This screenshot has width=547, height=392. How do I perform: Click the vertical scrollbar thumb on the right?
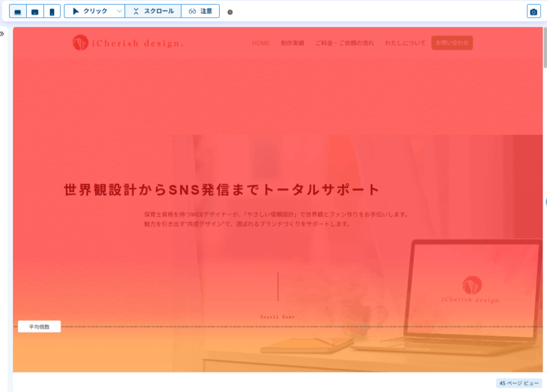(x=545, y=48)
